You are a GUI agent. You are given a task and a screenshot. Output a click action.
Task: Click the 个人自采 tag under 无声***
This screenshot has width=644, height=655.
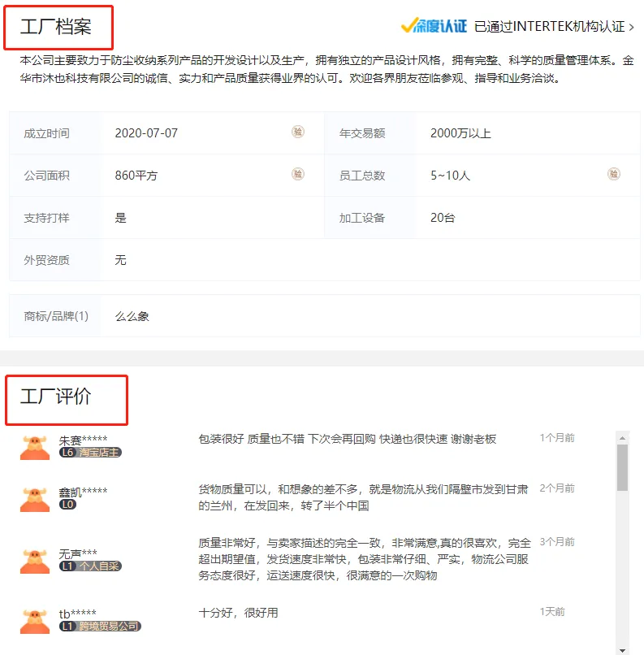[99, 566]
